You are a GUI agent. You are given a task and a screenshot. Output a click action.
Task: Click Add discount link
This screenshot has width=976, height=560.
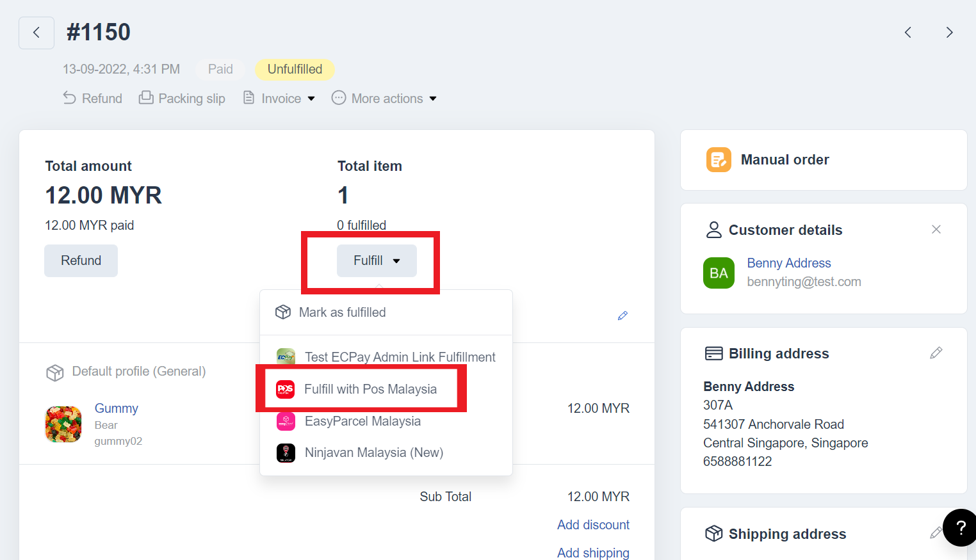(x=593, y=525)
